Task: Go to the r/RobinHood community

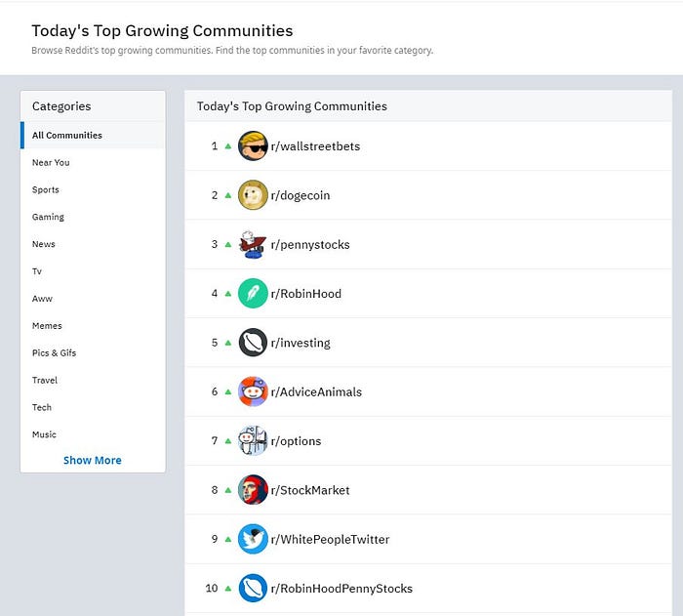Action: point(305,294)
